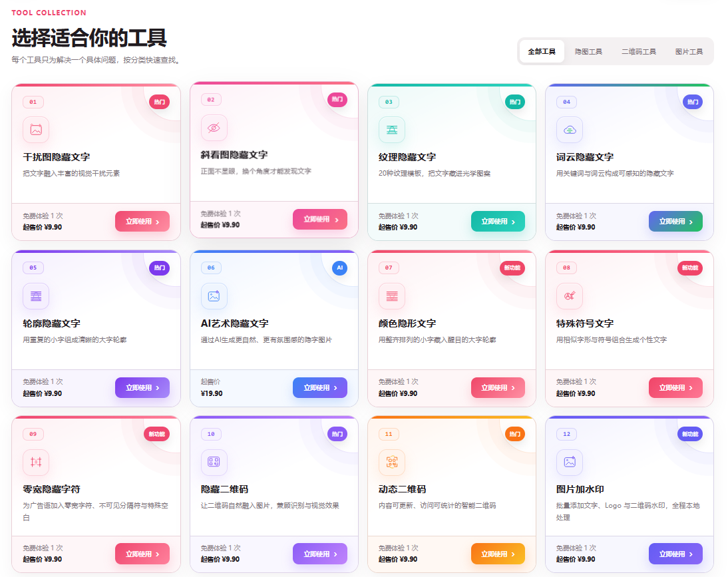
Task: Click the 词云隐藏文字 title
Action: (585, 157)
